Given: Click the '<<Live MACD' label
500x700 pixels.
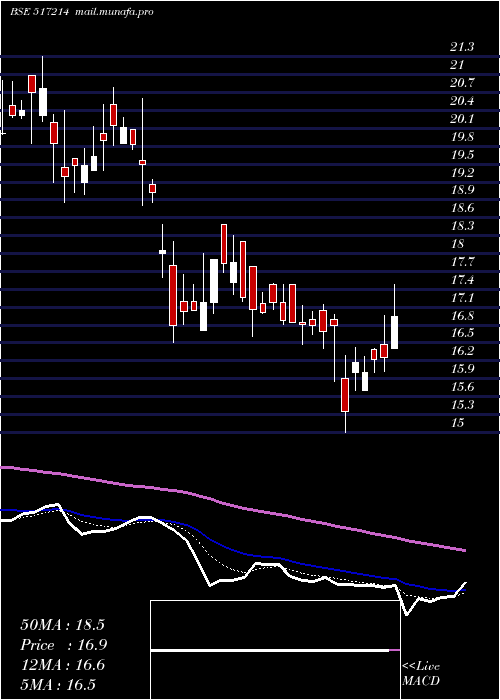Looking at the screenshot, I should (421, 674).
